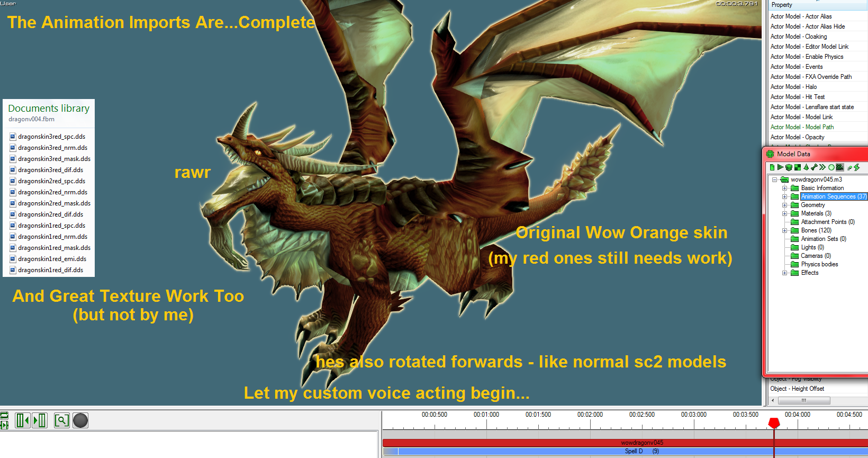
Task: Expand the Bones (120) node
Action: 785,230
